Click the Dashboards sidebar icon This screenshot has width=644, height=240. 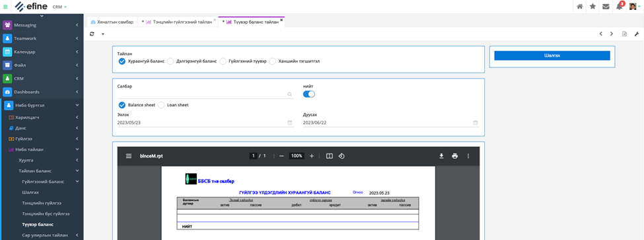coord(7,92)
